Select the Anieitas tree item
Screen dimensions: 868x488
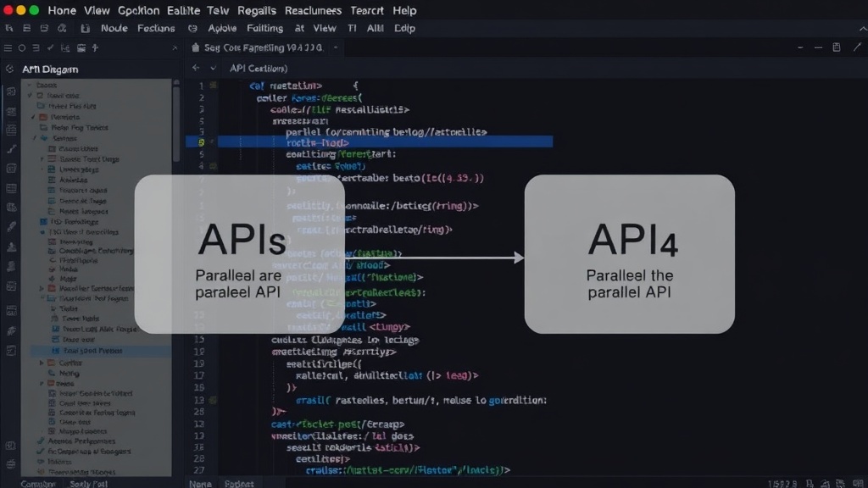point(73,180)
